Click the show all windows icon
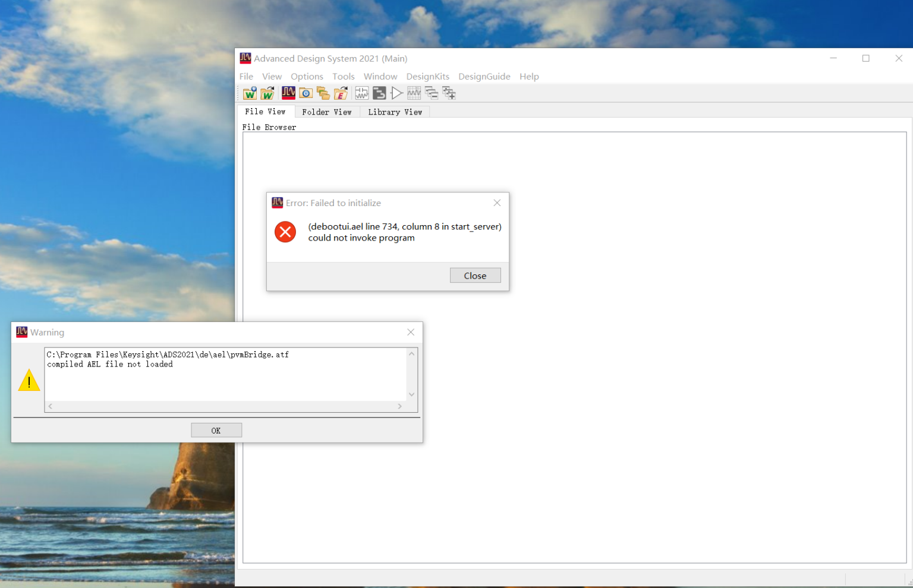913x588 pixels. 449,93
